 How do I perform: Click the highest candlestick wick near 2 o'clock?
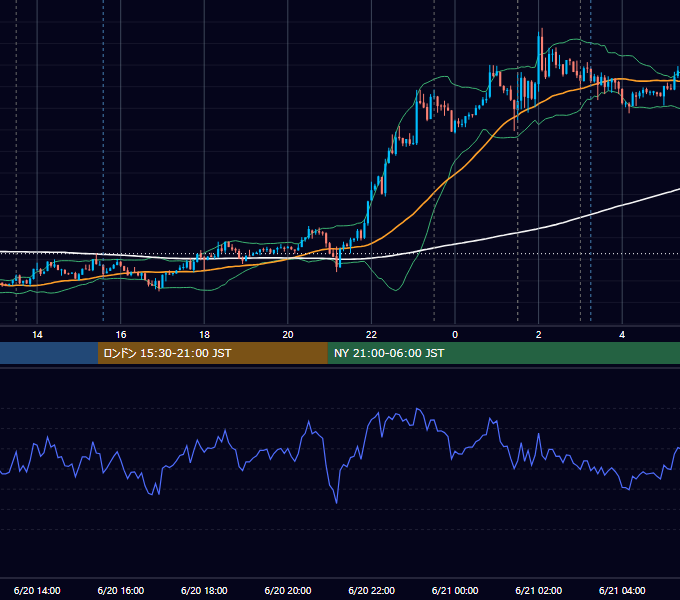[542, 31]
